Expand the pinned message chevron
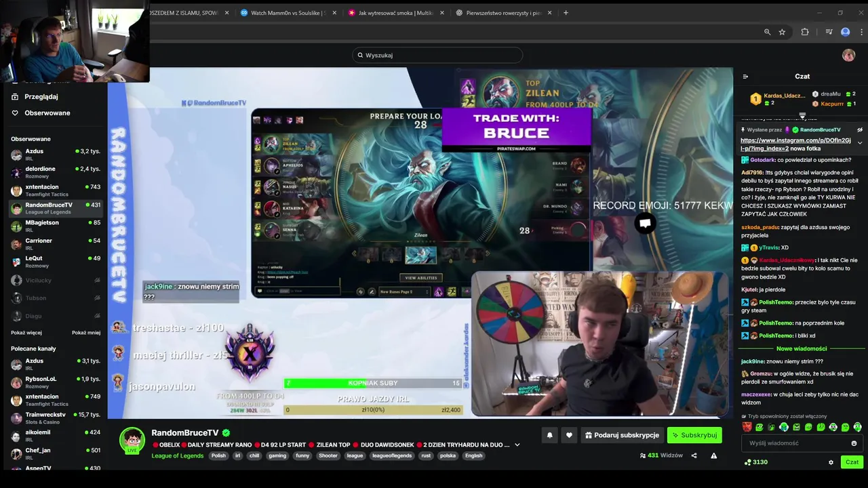Viewport: 868px width, 488px height. [860, 142]
